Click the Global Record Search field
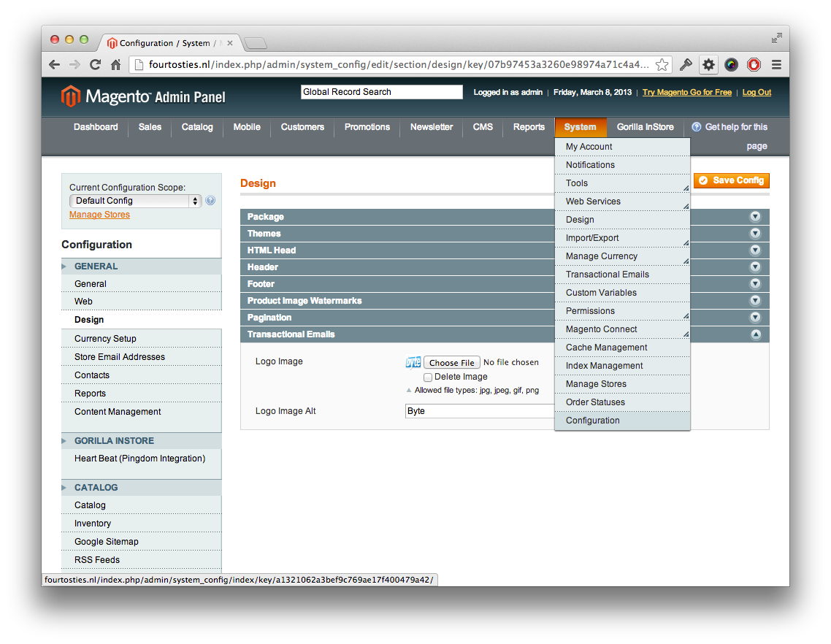 pyautogui.click(x=380, y=91)
